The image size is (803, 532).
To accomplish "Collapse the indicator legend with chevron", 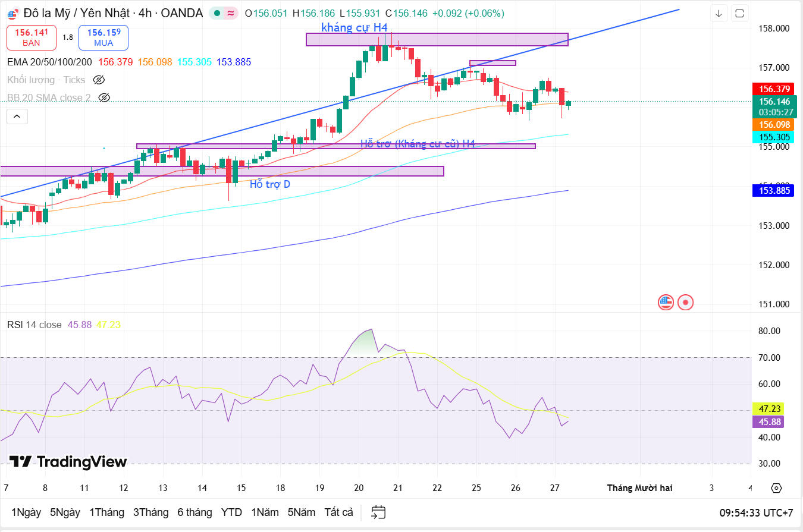I will click(x=17, y=117).
